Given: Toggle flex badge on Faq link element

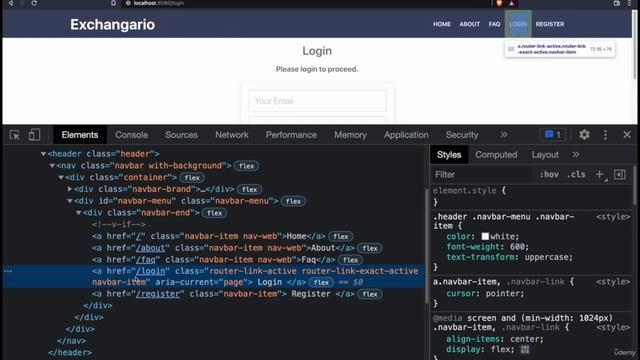Looking at the screenshot, I should 350,260.
